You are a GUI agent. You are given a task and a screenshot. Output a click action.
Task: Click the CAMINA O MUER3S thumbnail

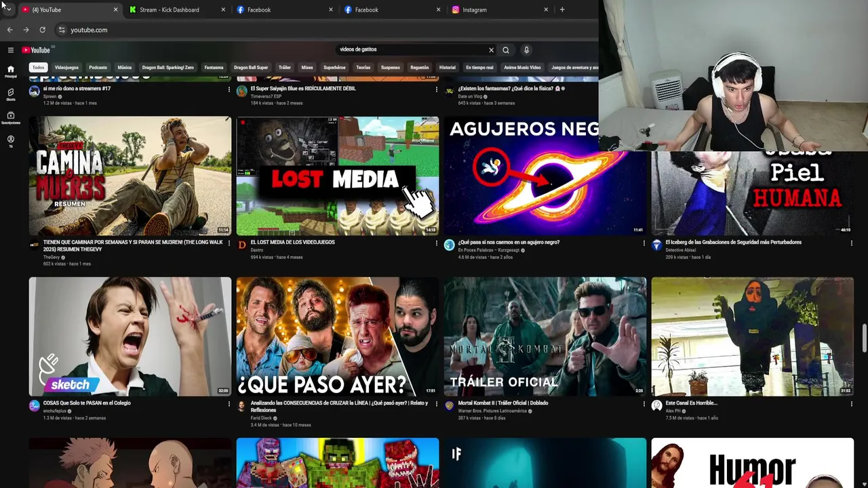pos(130,176)
